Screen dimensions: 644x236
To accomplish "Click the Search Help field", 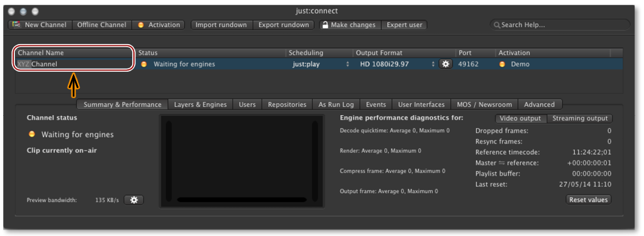I will click(560, 25).
